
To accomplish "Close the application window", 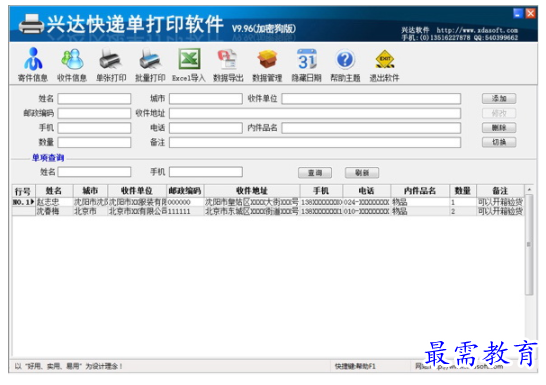I will 530,13.
